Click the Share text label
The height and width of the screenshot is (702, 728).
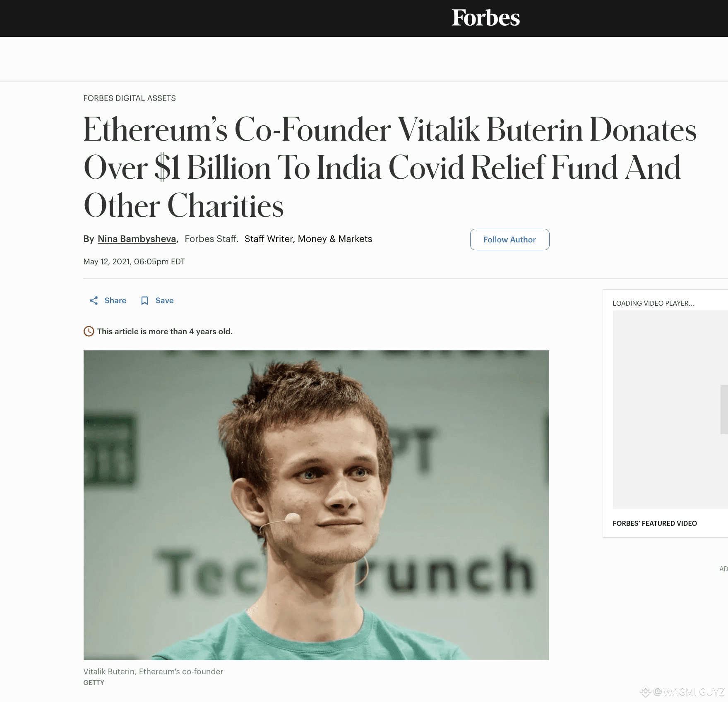coord(115,301)
